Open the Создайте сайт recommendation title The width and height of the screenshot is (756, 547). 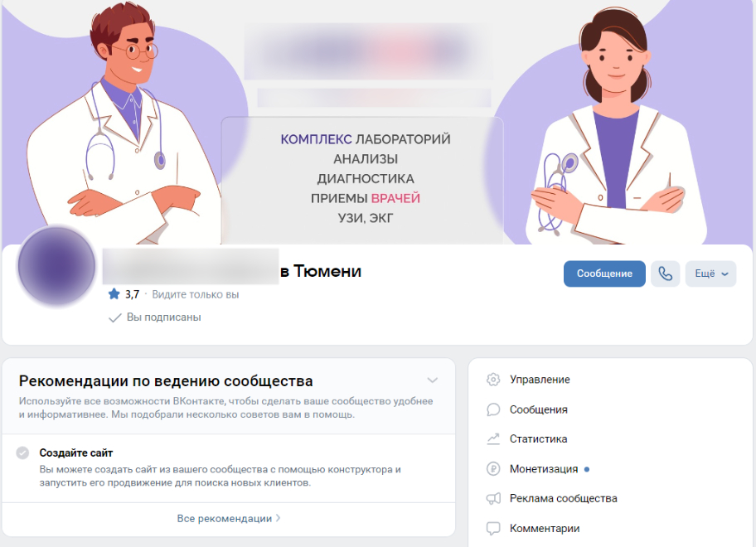75,453
